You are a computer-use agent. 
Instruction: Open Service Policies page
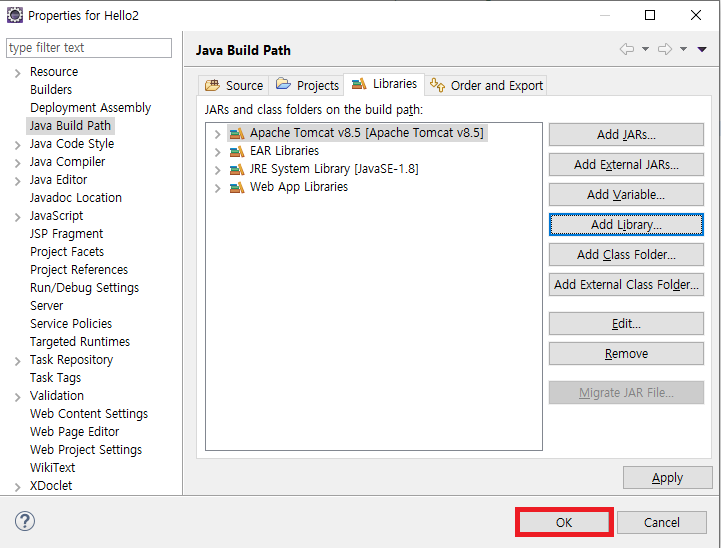(71, 324)
